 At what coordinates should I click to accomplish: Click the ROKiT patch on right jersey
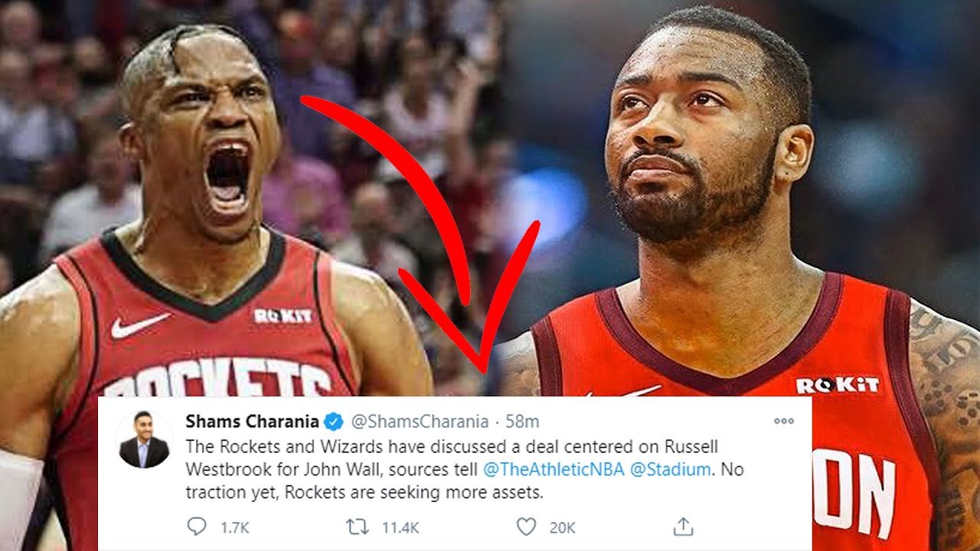pyautogui.click(x=838, y=385)
